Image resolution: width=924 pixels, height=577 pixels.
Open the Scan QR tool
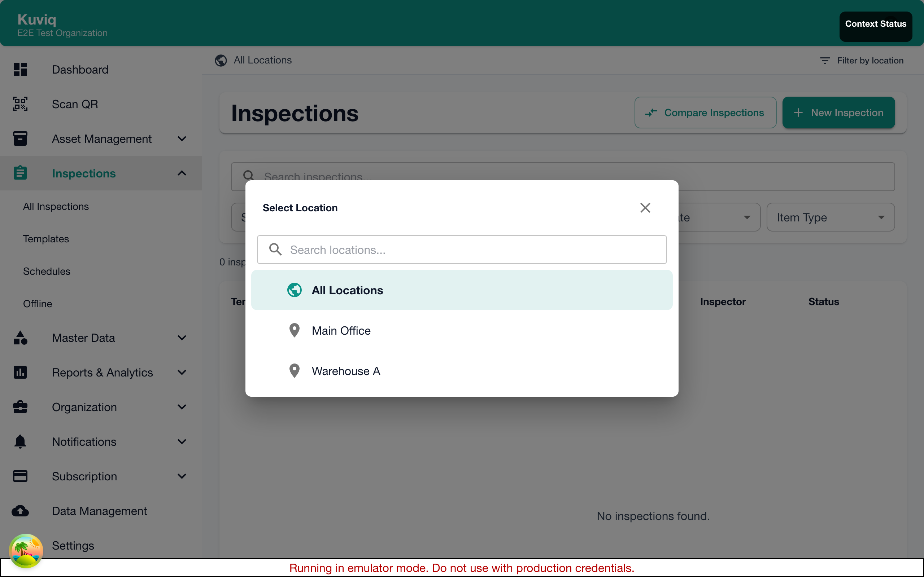[75, 104]
